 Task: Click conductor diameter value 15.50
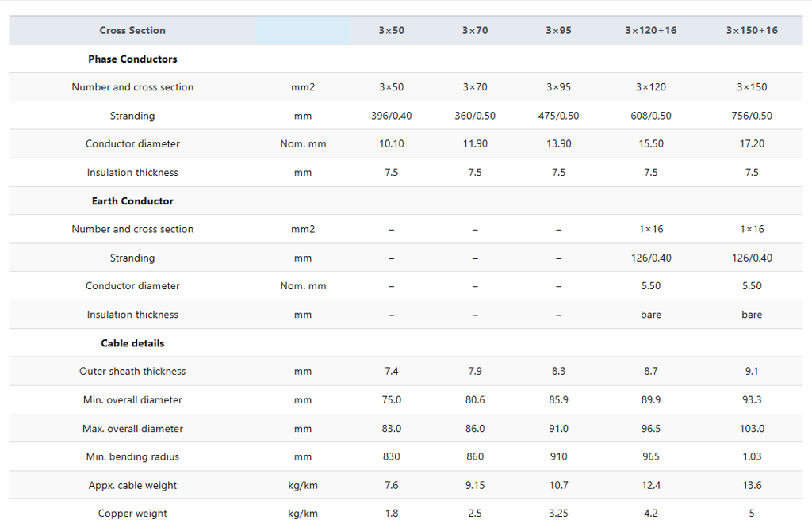pos(651,144)
